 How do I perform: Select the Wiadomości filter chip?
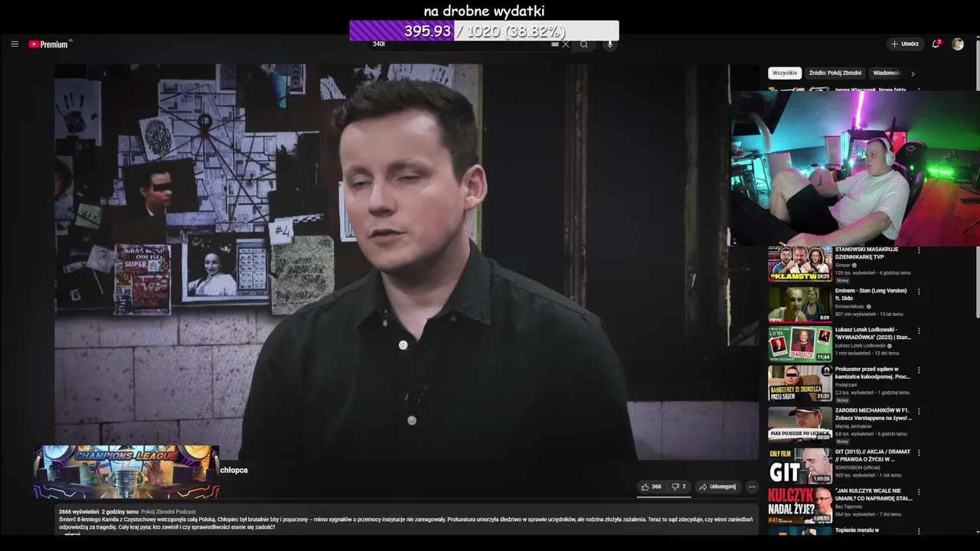(887, 73)
